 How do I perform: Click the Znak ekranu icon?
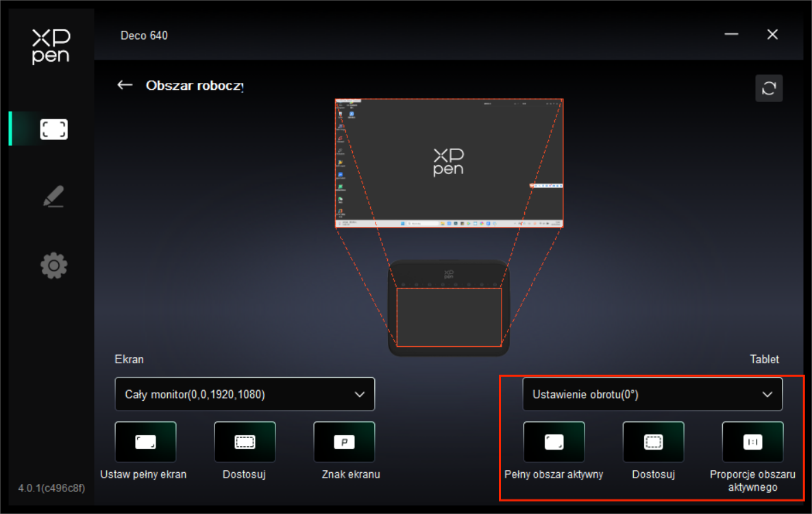(344, 442)
